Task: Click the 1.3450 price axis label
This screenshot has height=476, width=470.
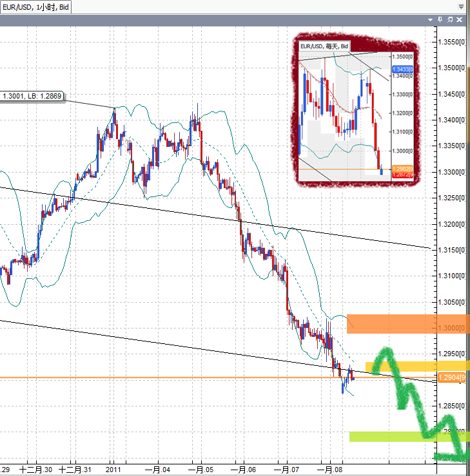Action: (451, 94)
